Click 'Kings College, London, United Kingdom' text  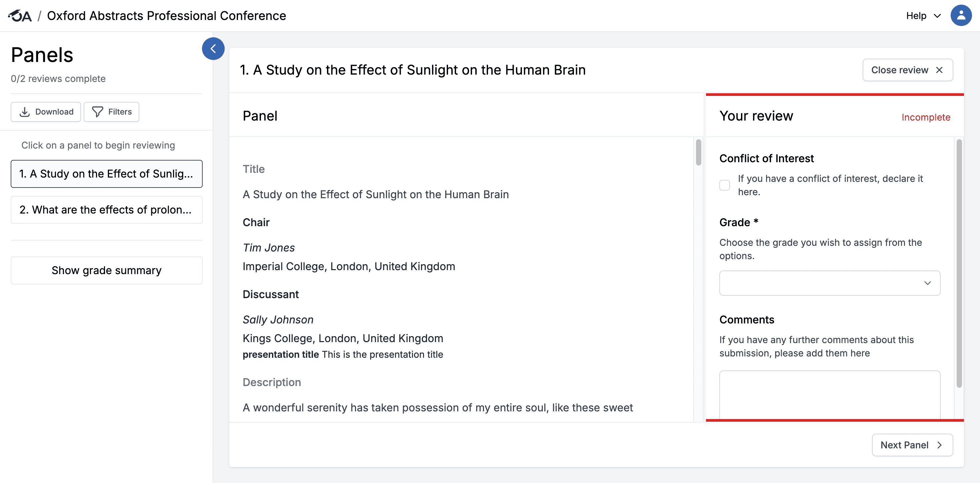(x=343, y=338)
